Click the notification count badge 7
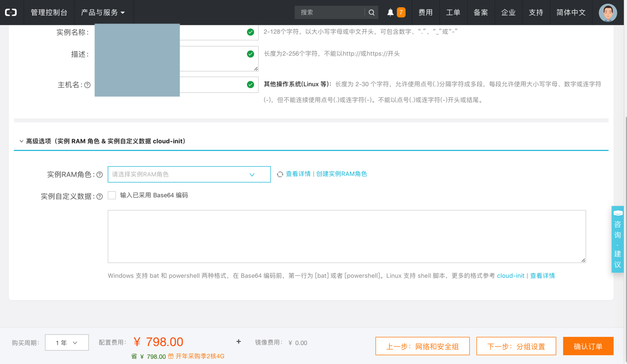Image resolution: width=627 pixels, height=364 pixels. [x=401, y=12]
